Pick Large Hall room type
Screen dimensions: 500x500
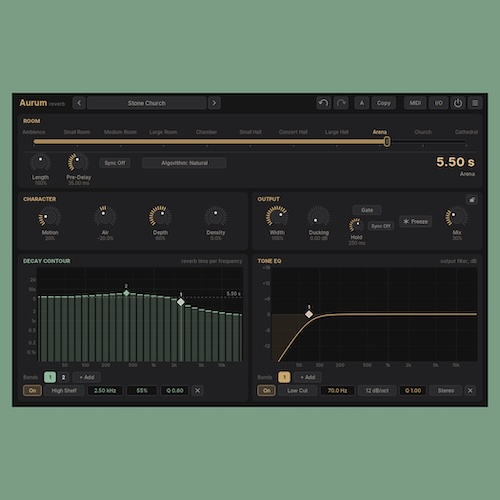pos(337,132)
